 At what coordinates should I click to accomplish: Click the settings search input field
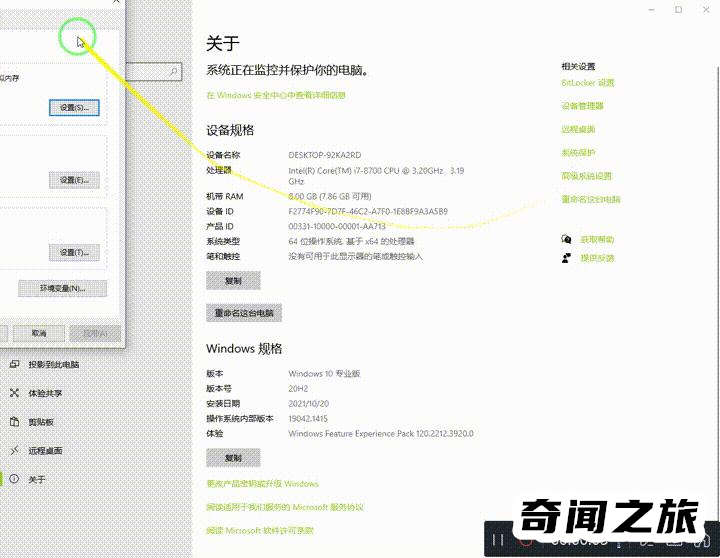tap(153, 72)
